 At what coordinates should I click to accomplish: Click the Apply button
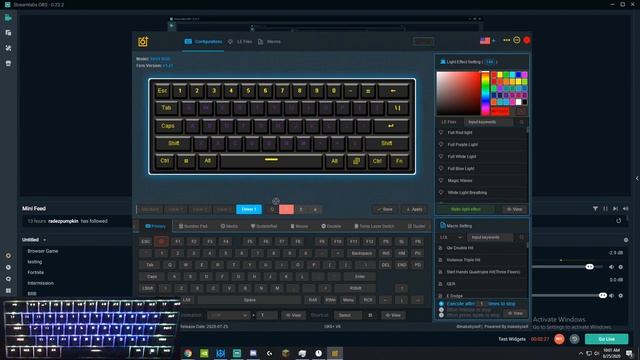tap(414, 209)
